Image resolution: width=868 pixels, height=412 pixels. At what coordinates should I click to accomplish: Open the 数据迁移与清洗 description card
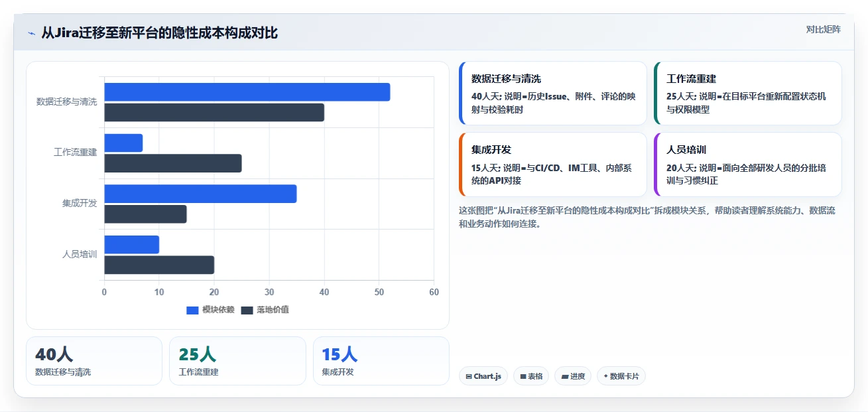point(552,93)
